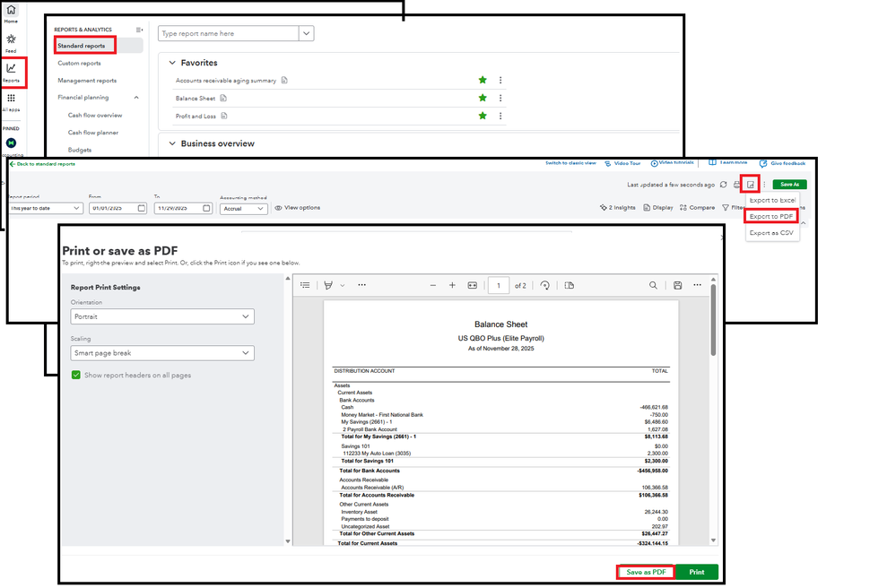Image resolution: width=896 pixels, height=588 pixels.
Task: Open the Balance Sheet favorite report
Action: [x=195, y=99]
